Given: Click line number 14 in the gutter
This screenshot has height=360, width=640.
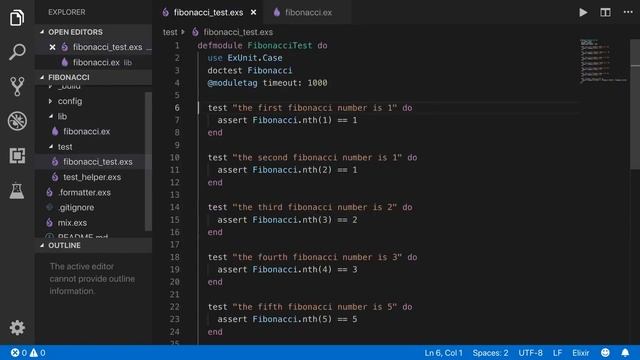Looking at the screenshot, I should (175, 207).
